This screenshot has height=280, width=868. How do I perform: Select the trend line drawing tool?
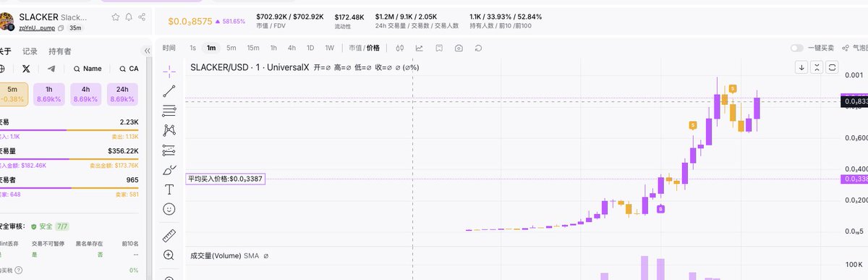[x=169, y=90]
